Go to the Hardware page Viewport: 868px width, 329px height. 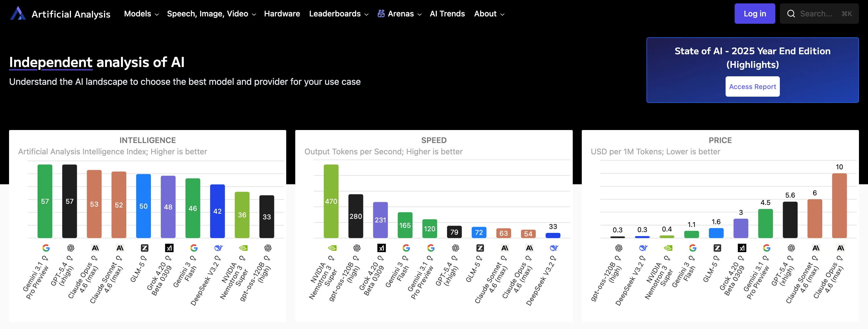[x=282, y=14]
